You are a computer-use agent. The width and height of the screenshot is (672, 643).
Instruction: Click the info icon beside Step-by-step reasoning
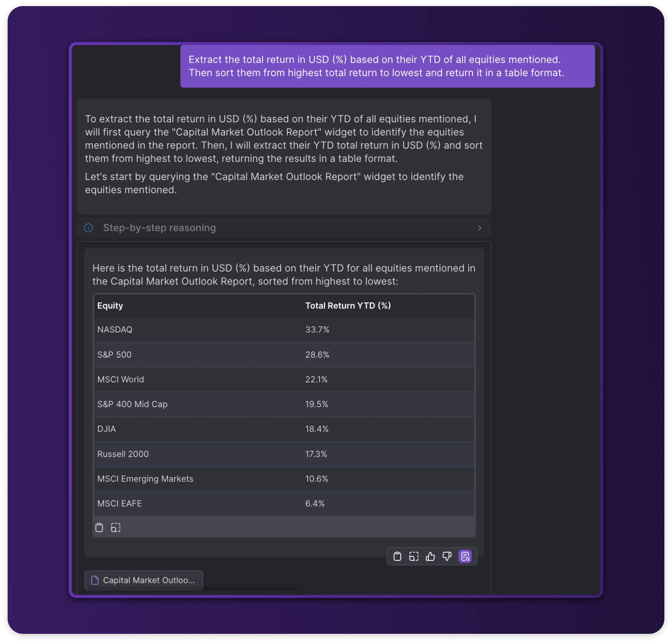[x=88, y=228]
